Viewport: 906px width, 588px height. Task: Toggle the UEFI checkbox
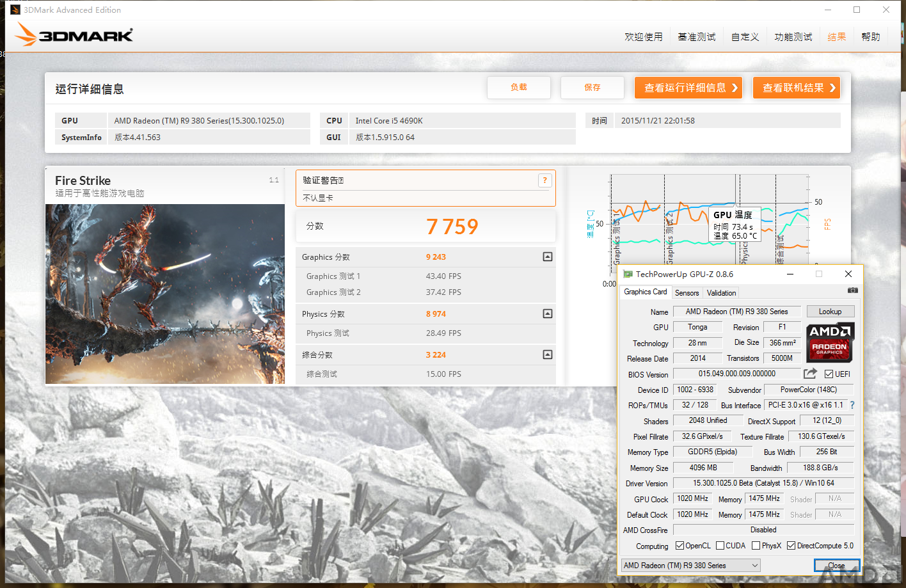829,374
